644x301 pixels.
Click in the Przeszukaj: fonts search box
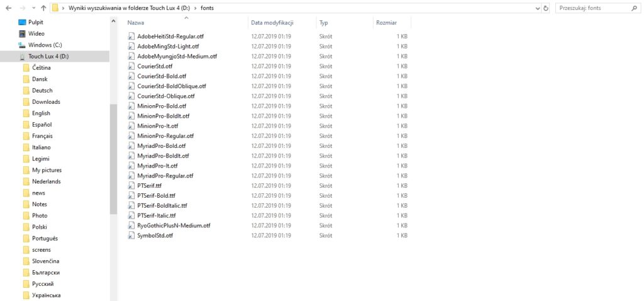pyautogui.click(x=591, y=8)
